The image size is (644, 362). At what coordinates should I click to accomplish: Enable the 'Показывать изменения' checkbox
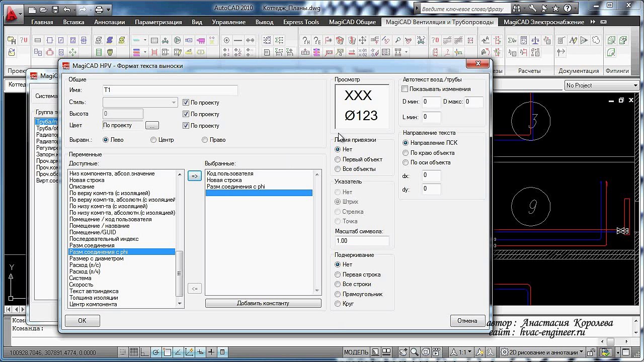click(405, 89)
